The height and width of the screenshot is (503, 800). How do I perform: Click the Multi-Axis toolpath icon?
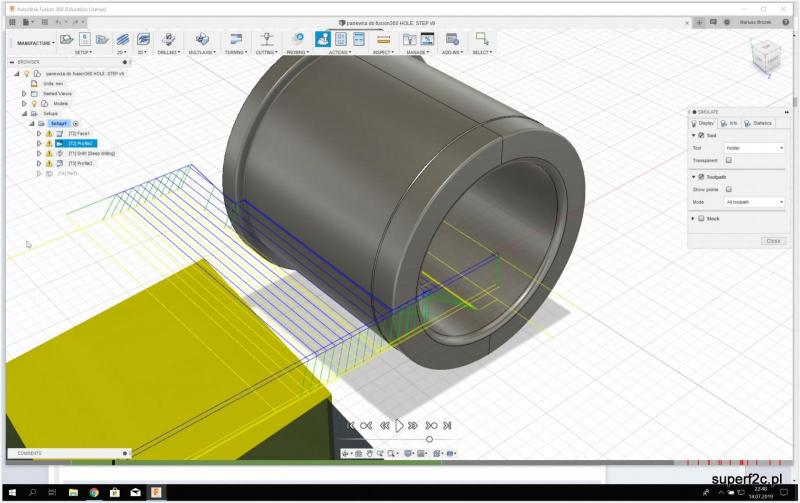(201, 39)
